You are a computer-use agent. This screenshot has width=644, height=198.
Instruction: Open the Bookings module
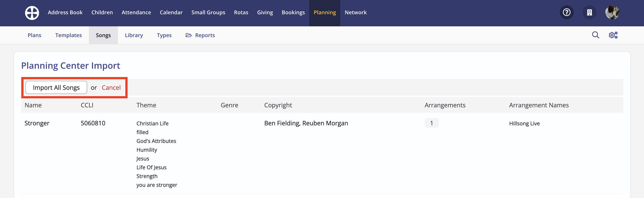click(x=293, y=12)
